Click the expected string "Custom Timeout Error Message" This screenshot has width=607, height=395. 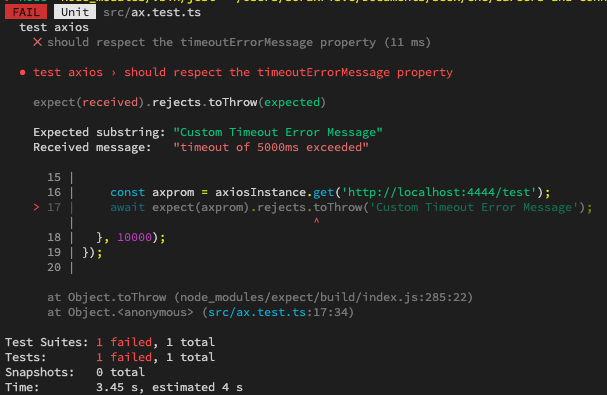(x=278, y=132)
